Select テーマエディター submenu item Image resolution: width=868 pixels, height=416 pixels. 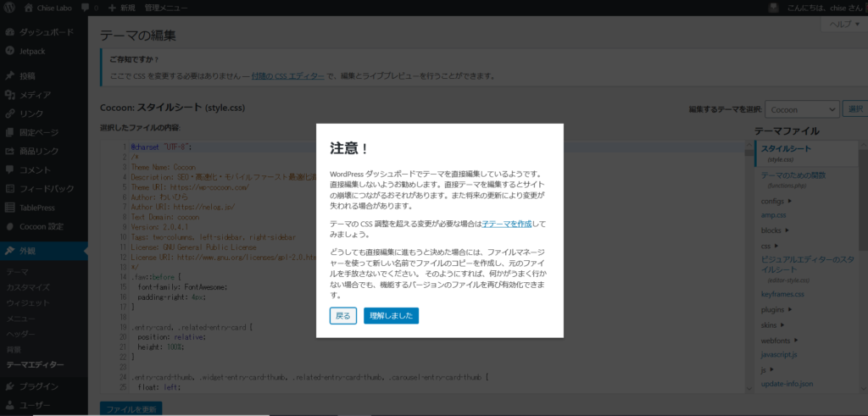[35, 365]
